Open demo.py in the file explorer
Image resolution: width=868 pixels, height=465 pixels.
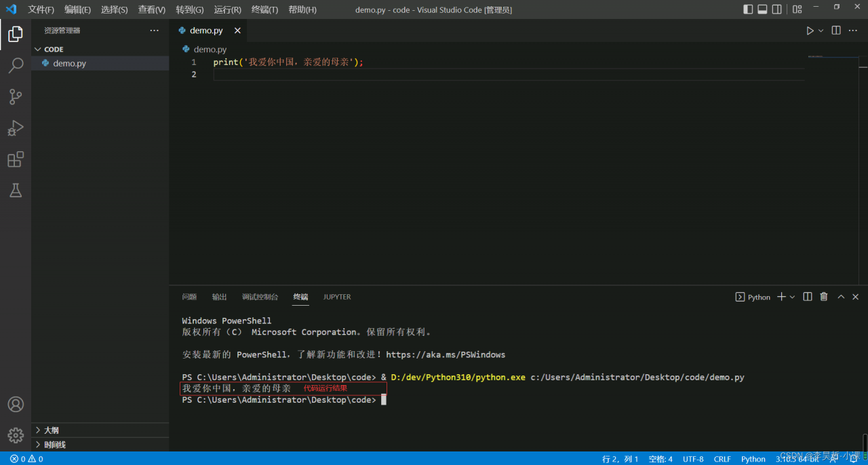100,63
